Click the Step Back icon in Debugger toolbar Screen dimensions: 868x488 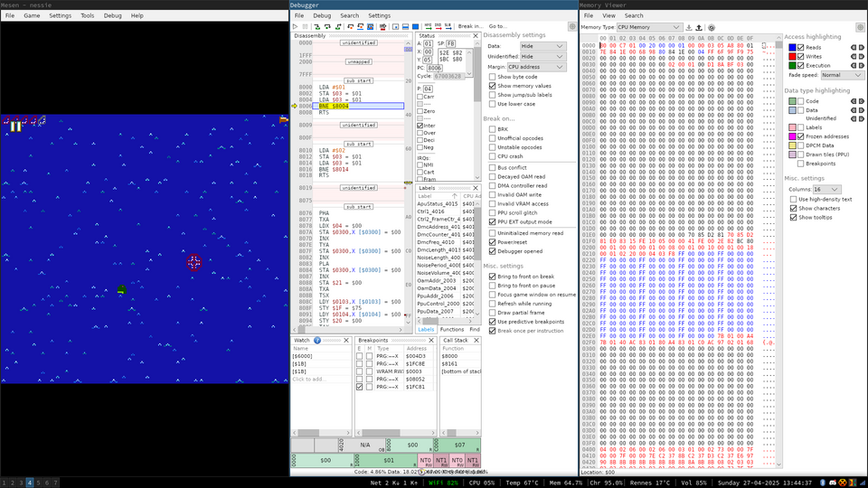[351, 26]
